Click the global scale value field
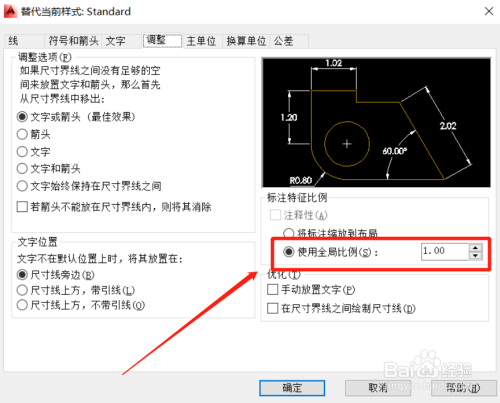The image size is (500, 403). pos(445,252)
